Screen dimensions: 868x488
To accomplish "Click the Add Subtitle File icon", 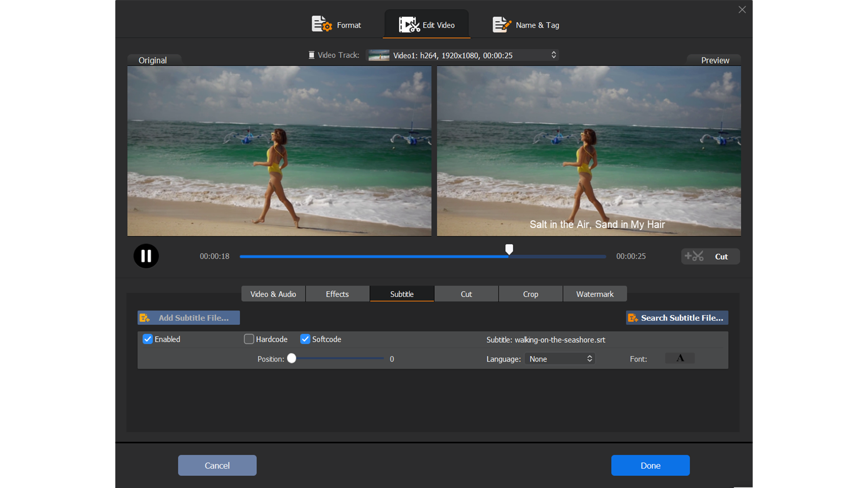I will tap(145, 317).
